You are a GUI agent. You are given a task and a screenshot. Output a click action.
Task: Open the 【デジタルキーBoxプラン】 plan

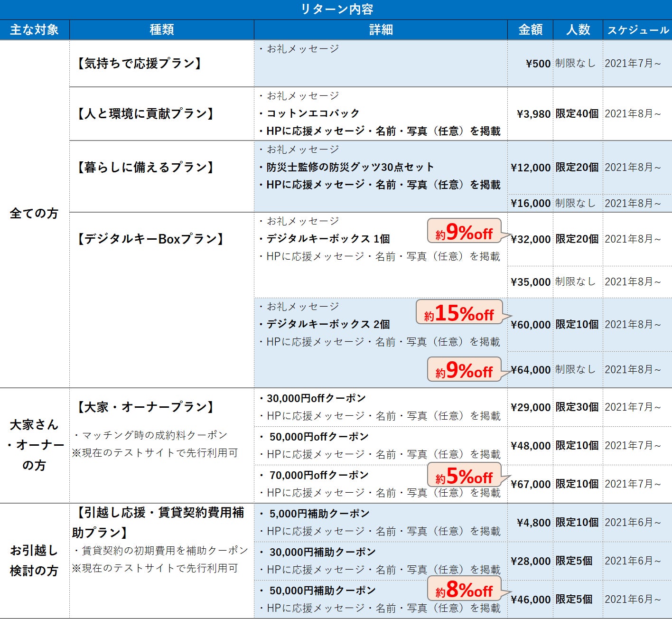150,239
